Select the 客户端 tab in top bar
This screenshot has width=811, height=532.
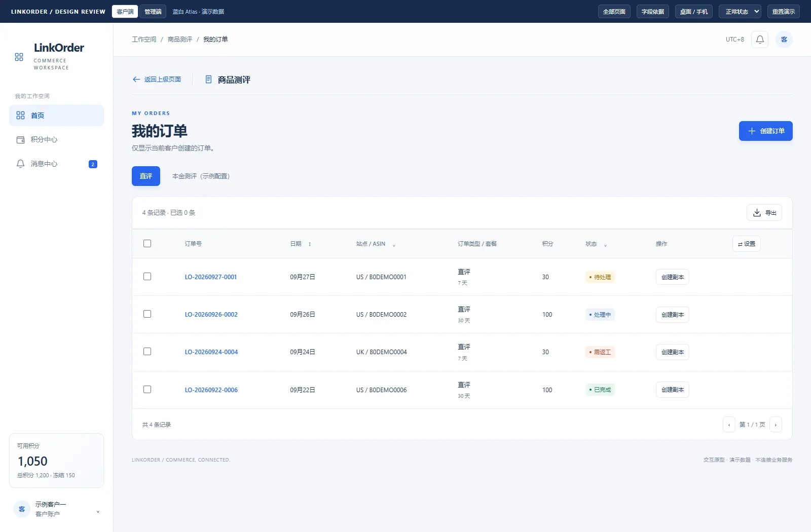click(x=125, y=12)
